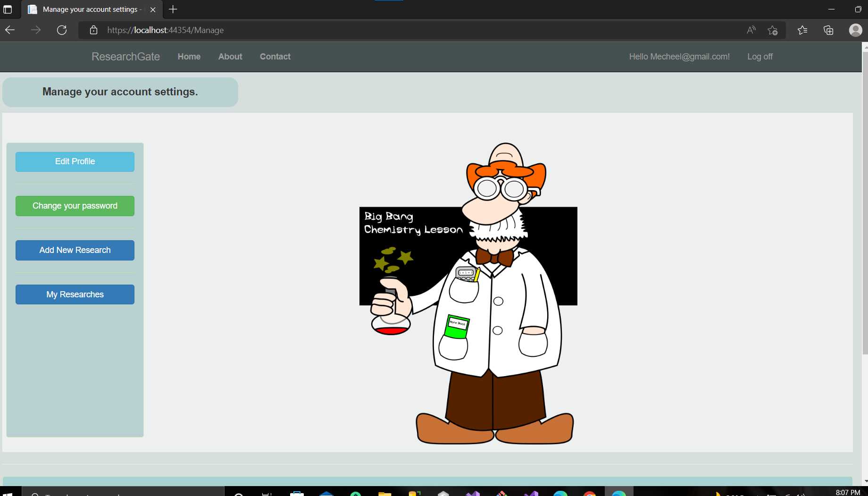868x496 pixels.
Task: Go back to the previous page
Action: [x=10, y=30]
